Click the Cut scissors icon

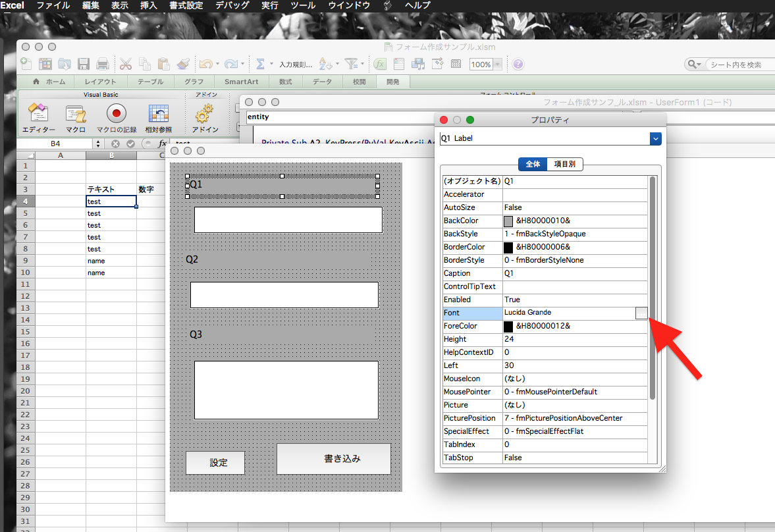click(x=126, y=64)
